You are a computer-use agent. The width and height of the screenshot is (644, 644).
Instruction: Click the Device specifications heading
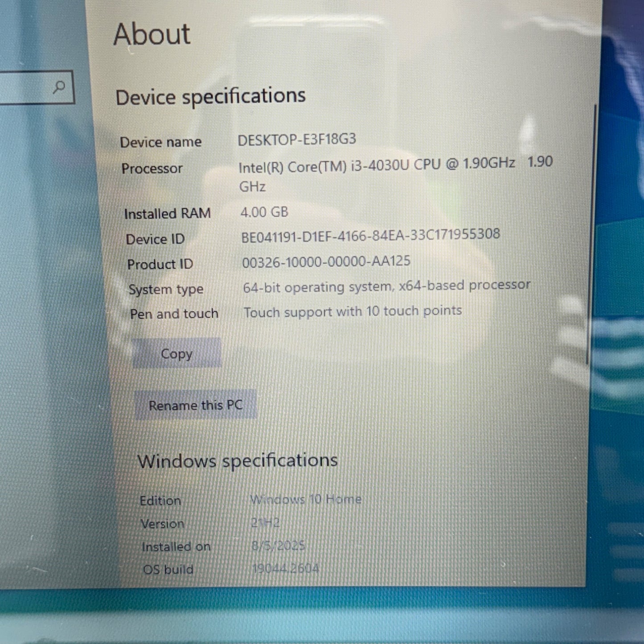[x=210, y=96]
